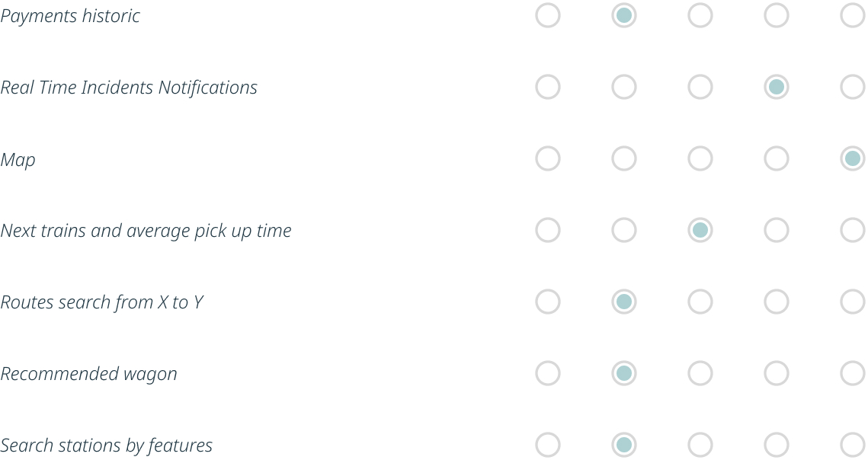
Task: Pick fifth radio for Next trains row
Action: pyautogui.click(x=853, y=230)
